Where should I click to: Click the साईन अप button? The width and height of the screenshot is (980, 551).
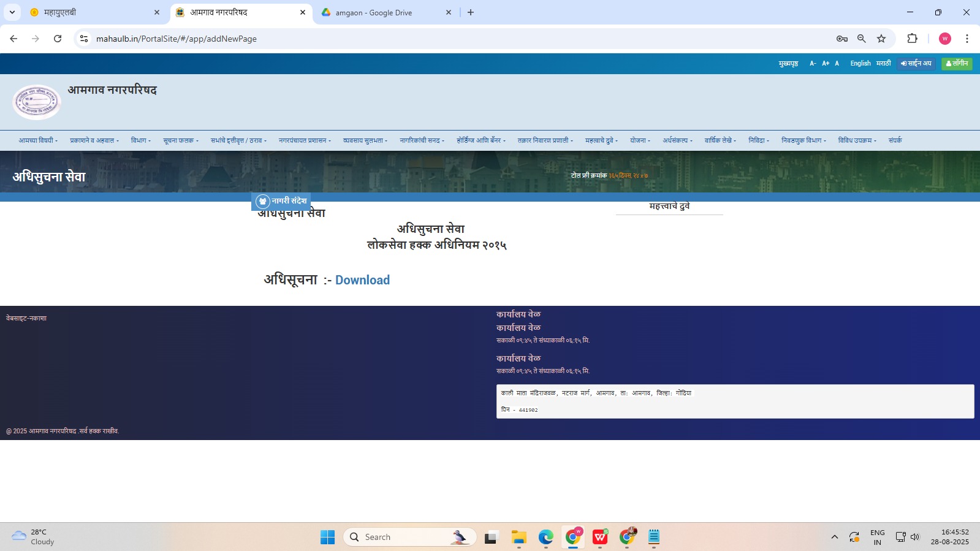(916, 64)
